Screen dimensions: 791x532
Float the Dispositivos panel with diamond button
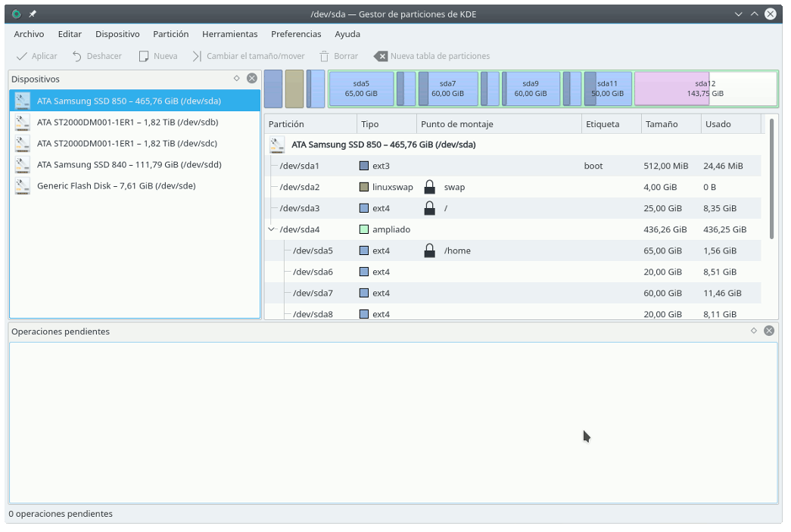click(236, 78)
